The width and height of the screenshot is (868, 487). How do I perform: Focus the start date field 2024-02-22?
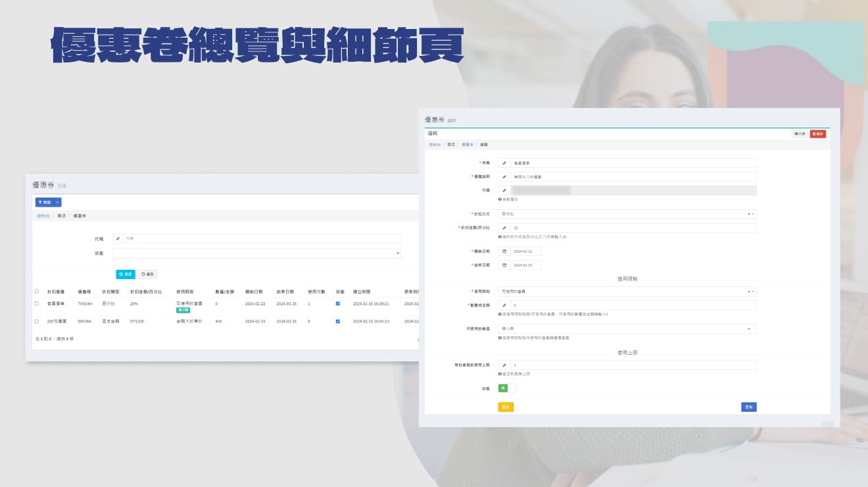pos(526,251)
